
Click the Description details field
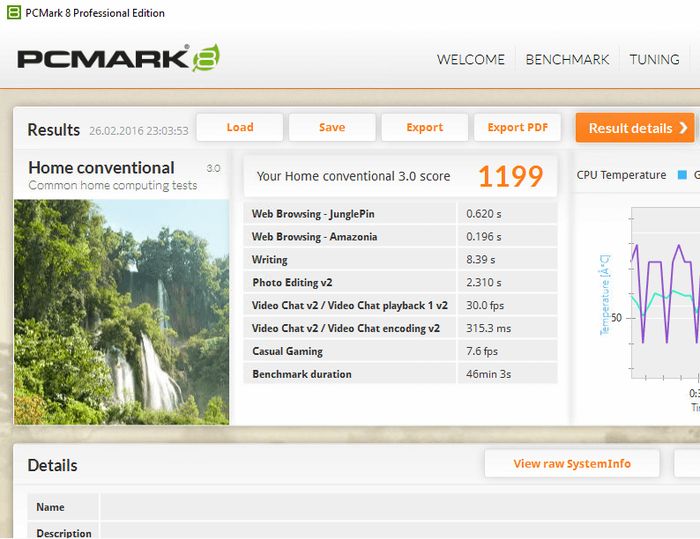[x=400, y=531]
